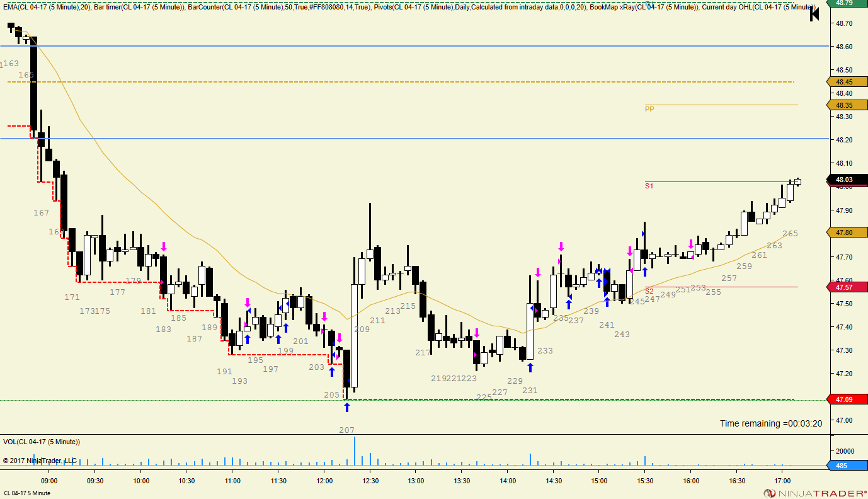This screenshot has height=499, width=868.
Task: Click bar counter label 233
Action: point(545,351)
